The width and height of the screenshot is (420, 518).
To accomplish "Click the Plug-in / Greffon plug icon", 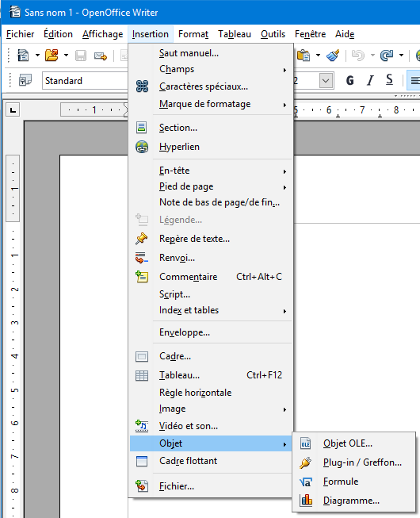I will [x=306, y=462].
